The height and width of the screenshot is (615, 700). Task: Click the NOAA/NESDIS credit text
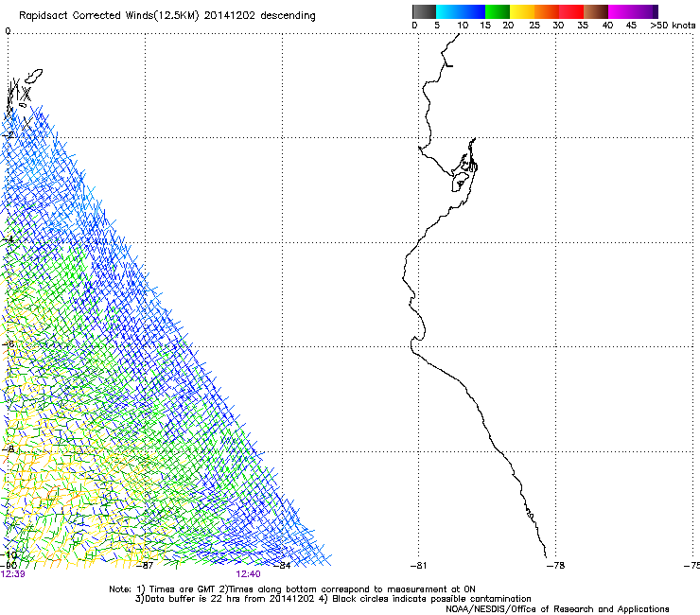click(x=557, y=609)
